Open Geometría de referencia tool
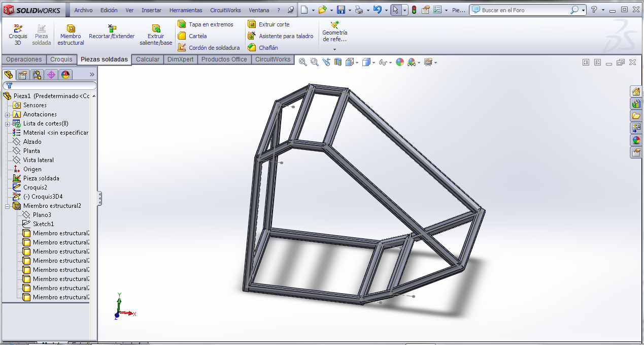Viewport: 644px width, 345px height. pos(334,32)
